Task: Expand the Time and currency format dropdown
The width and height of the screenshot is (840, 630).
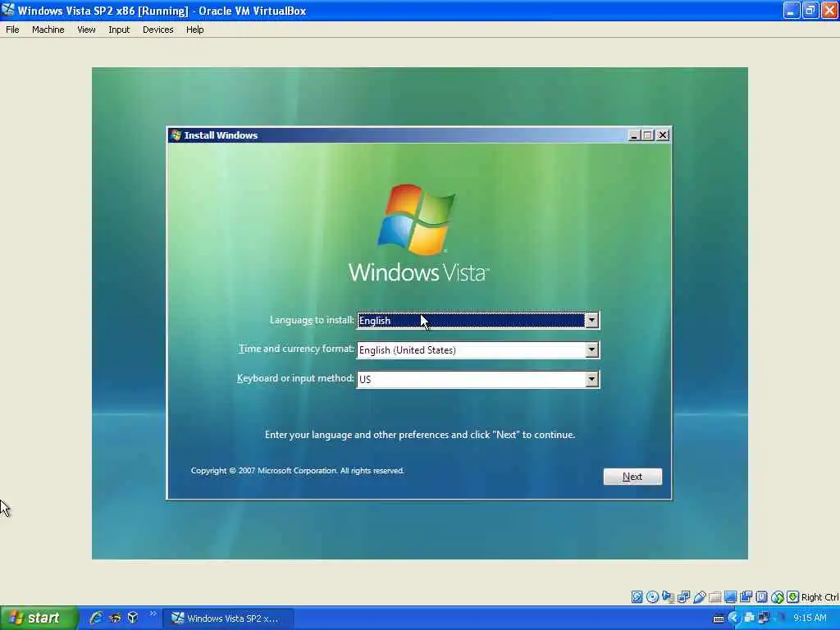Action: click(591, 349)
